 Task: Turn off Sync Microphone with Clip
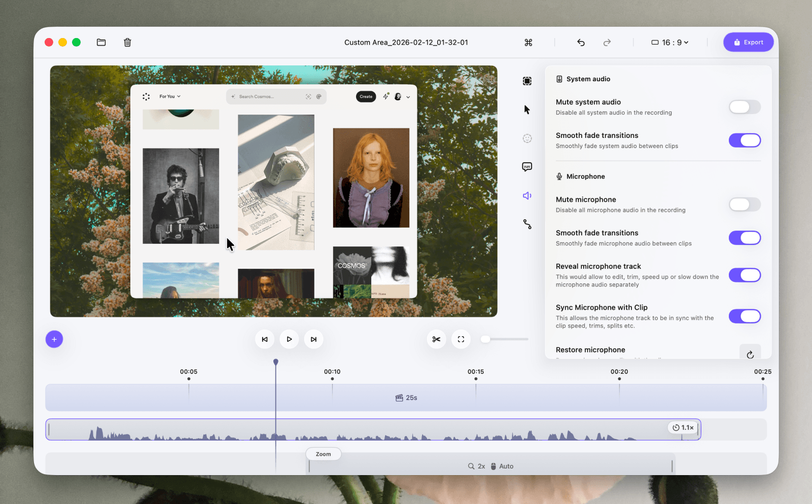point(744,316)
